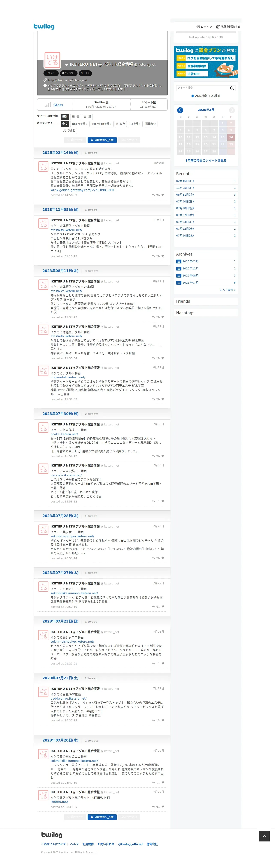275x868 pixels.
Task: Expand the Hashtags section
Action: [206, 313]
